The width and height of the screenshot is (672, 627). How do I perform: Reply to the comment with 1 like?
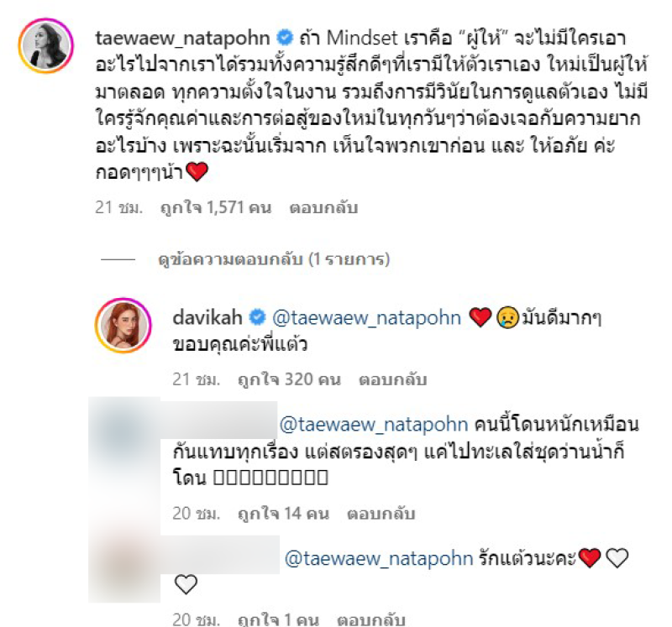coord(371,619)
